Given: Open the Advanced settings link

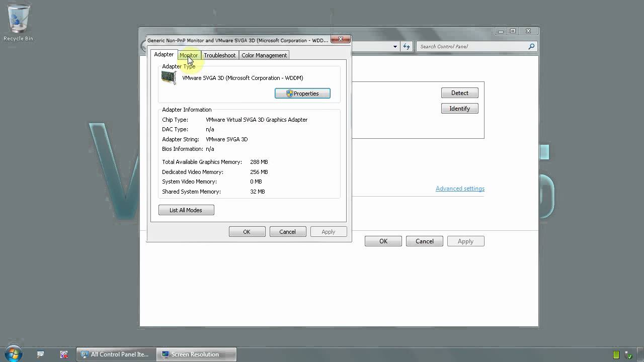Looking at the screenshot, I should click(460, 189).
